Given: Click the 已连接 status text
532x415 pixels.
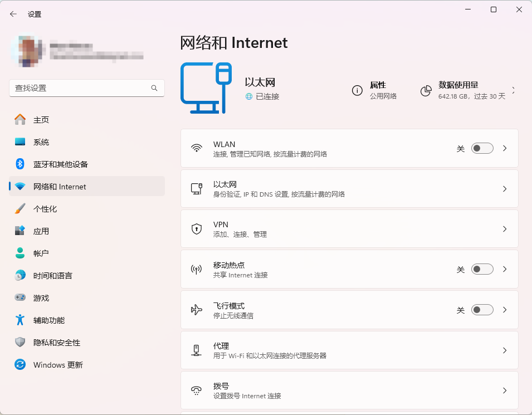Looking at the screenshot, I should pyautogui.click(x=267, y=96).
